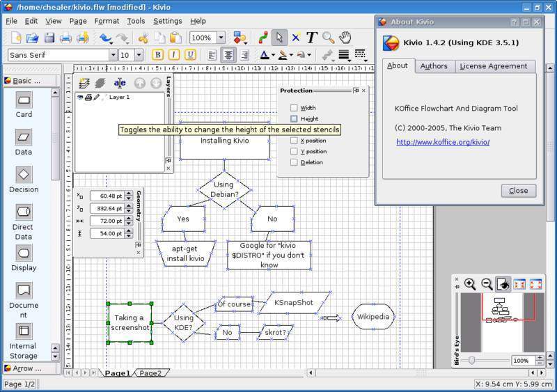The width and height of the screenshot is (557, 392).
Task: Expand the 100% zoom level dropdown
Action: (x=221, y=38)
